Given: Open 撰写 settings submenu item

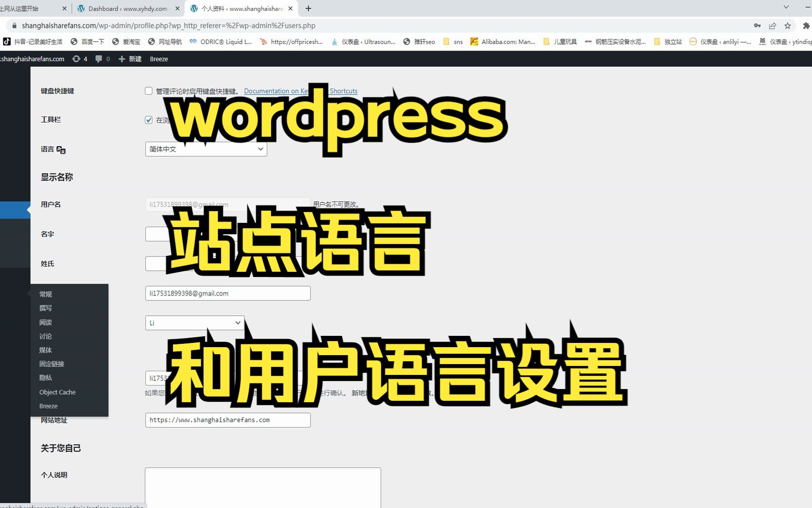Looking at the screenshot, I should coord(46,308).
